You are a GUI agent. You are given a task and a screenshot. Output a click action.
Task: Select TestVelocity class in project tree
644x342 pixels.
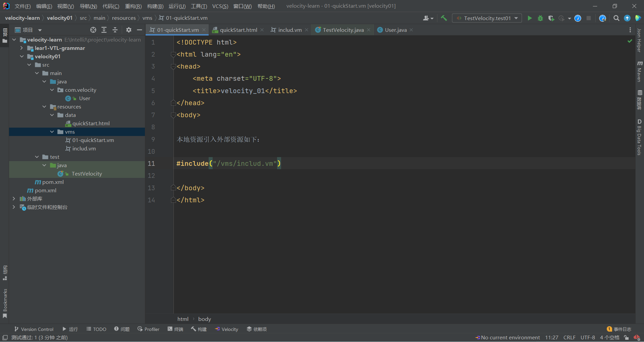point(87,174)
